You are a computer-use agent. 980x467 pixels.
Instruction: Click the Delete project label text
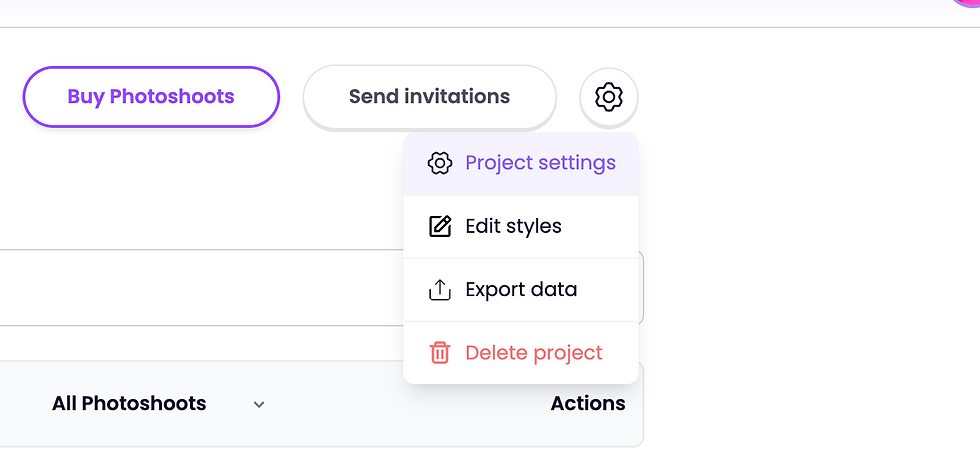coord(534,353)
